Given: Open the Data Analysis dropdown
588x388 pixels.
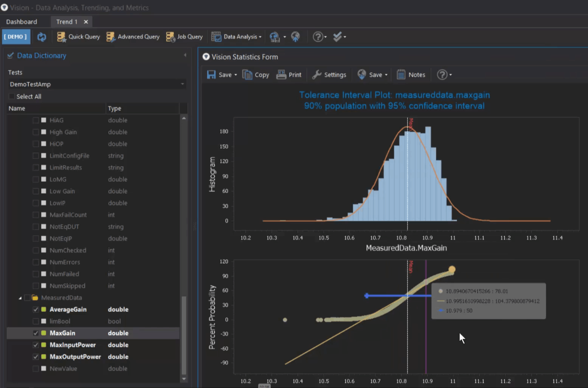Looking at the screenshot, I should pos(236,36).
